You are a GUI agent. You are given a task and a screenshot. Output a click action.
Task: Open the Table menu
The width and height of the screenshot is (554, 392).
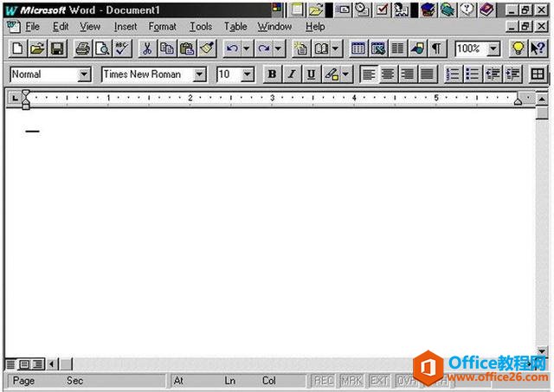(235, 27)
